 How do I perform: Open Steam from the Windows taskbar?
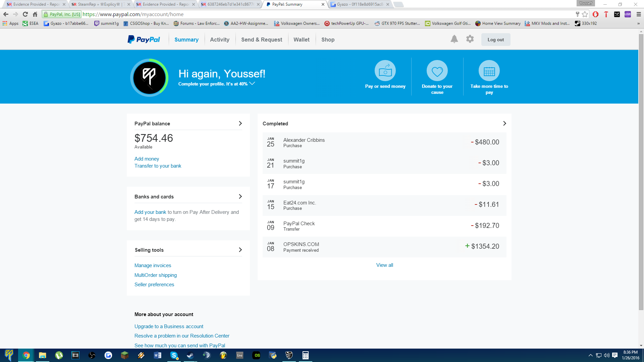190,355
